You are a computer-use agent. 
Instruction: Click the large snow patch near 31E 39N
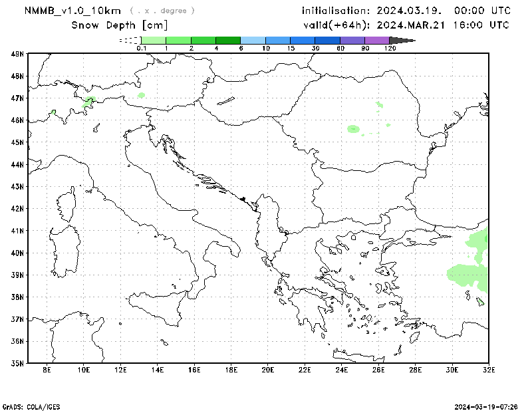click(470, 273)
